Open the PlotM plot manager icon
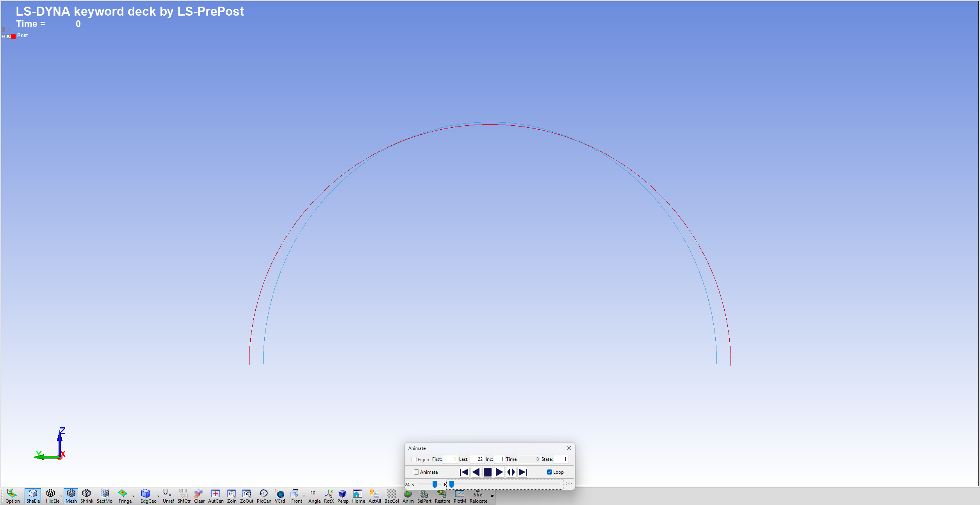The width and height of the screenshot is (980, 505). pos(460,496)
